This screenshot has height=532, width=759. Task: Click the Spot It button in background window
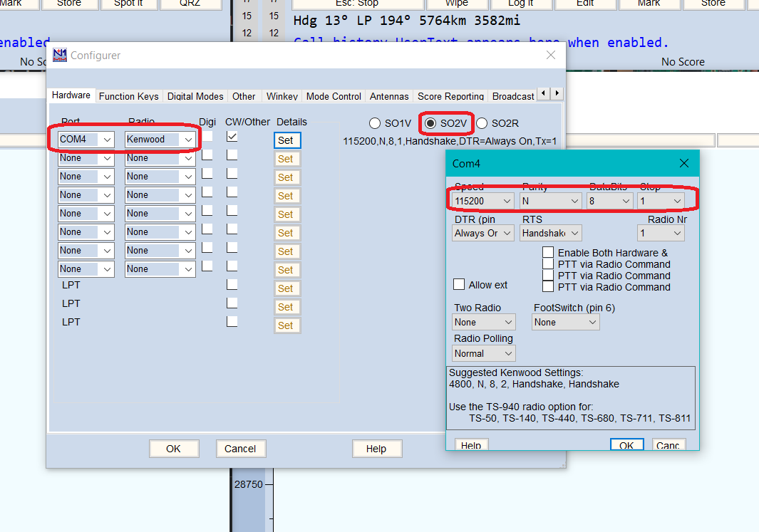coord(128,4)
